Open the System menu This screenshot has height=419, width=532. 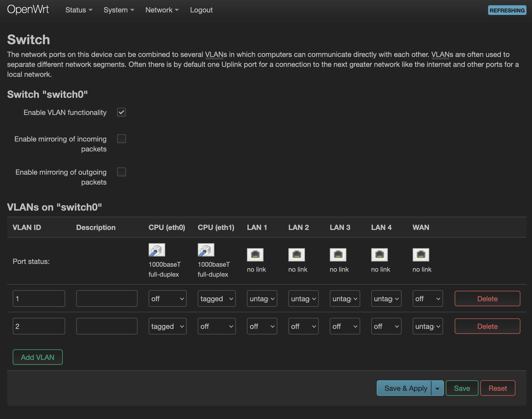point(119,10)
